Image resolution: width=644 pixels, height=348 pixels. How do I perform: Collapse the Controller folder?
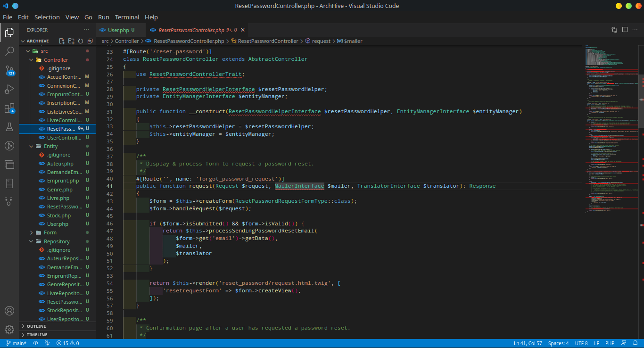tap(56, 60)
